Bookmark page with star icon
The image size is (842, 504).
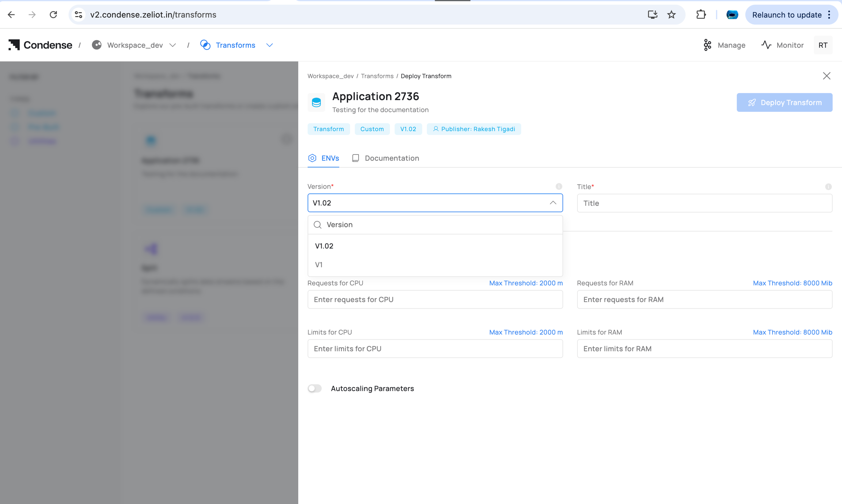[x=671, y=15]
